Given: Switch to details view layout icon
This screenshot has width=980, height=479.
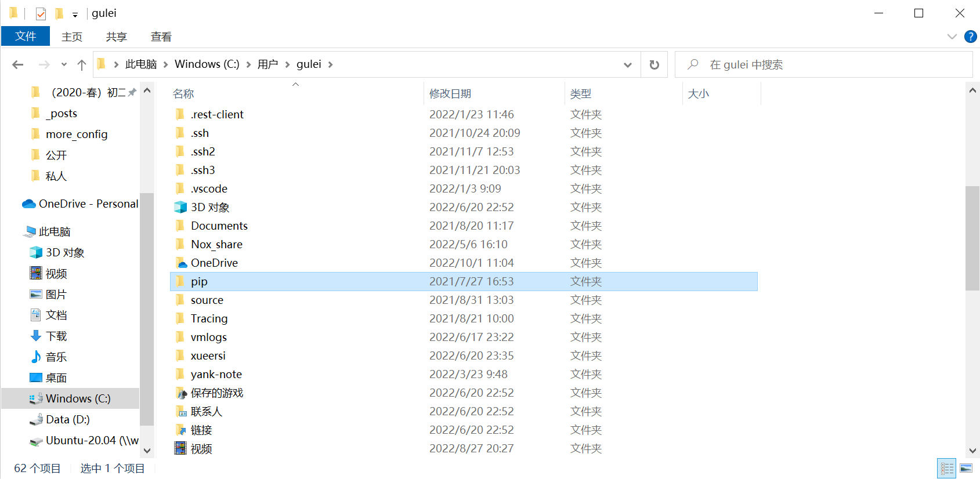Looking at the screenshot, I should 948,468.
